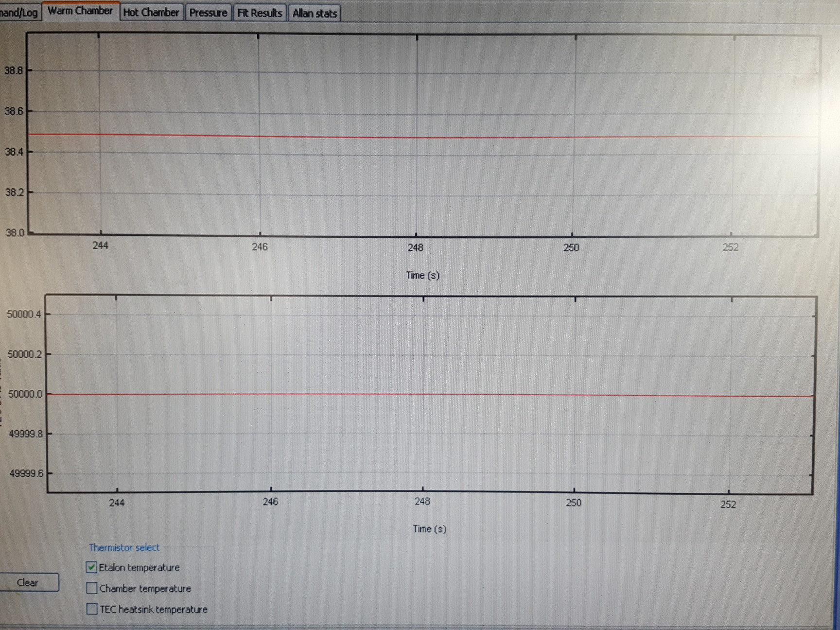The image size is (840, 630).
Task: Disable the Etalon temperature checkbox
Action: click(91, 567)
